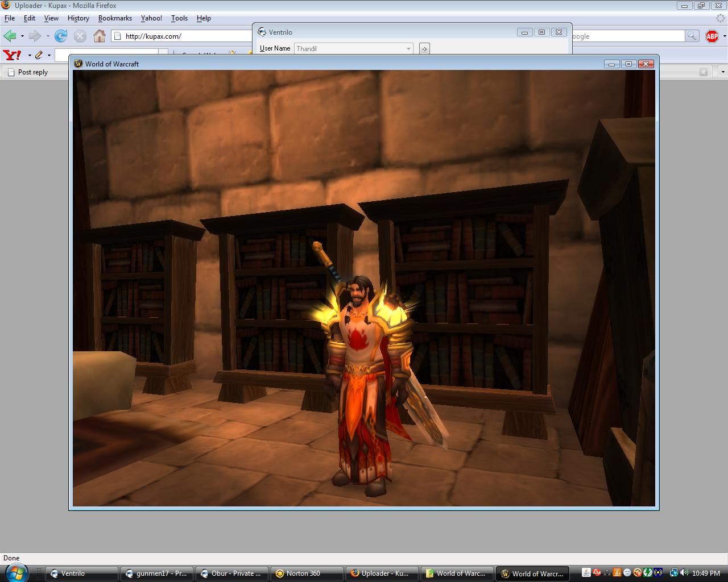Minimize the Ventrilo window

click(x=524, y=32)
